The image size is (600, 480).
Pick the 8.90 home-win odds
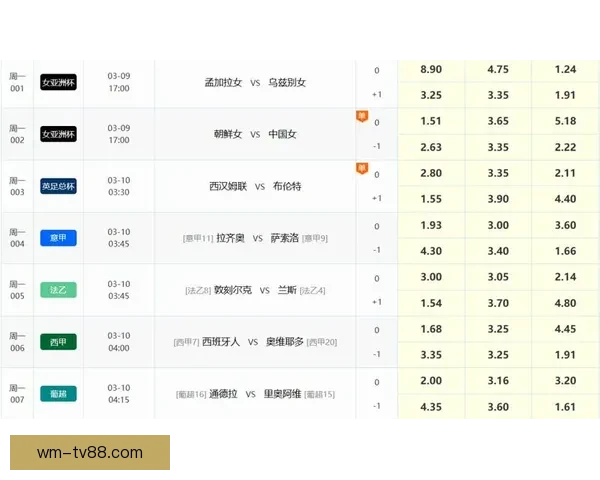click(431, 70)
